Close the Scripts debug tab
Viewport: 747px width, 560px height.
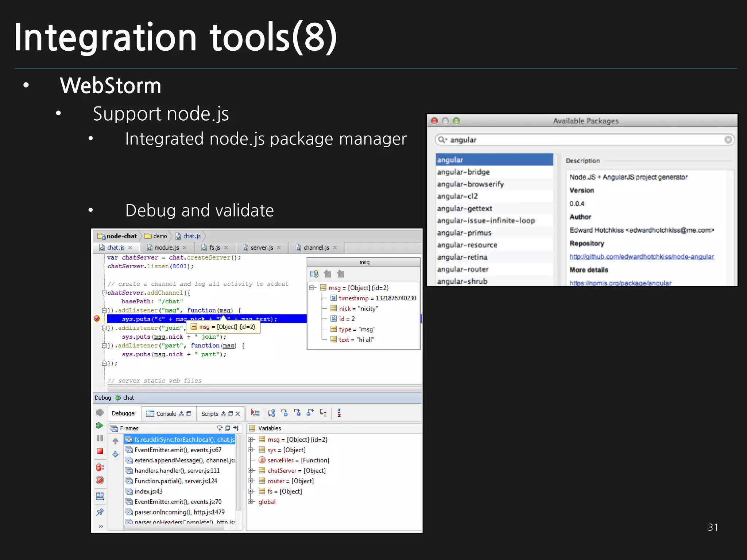(x=238, y=414)
